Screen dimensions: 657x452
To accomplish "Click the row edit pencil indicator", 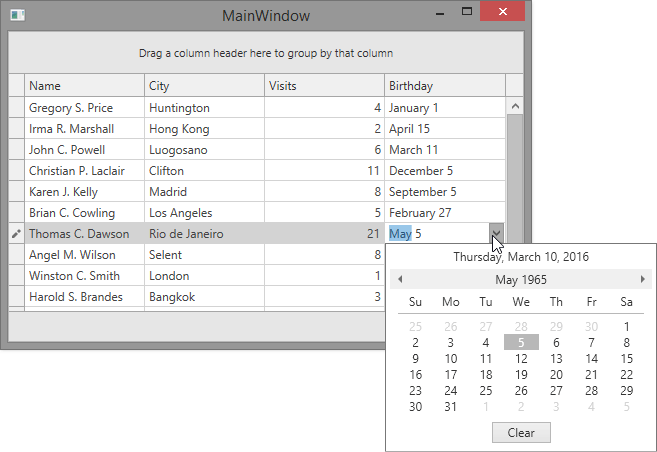I will (x=16, y=234).
